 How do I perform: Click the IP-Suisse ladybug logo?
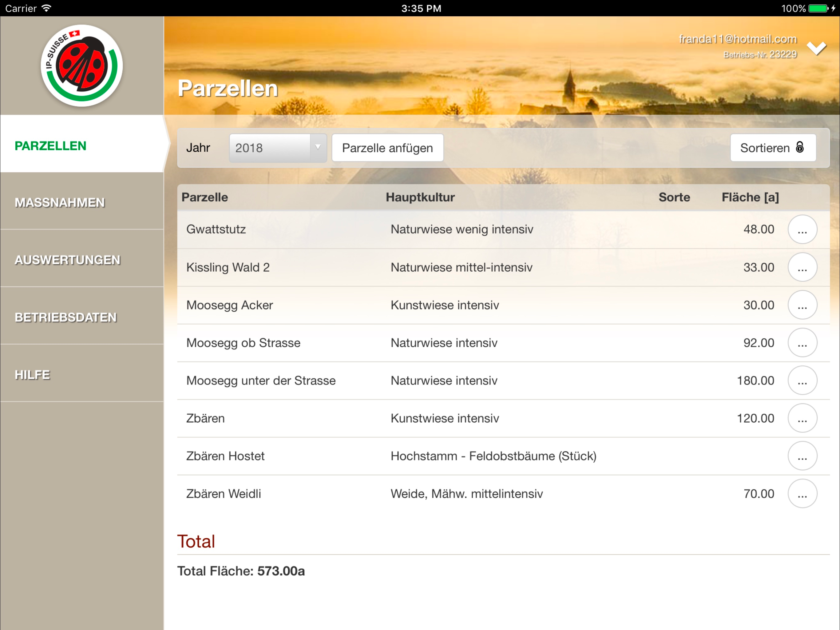(x=82, y=65)
